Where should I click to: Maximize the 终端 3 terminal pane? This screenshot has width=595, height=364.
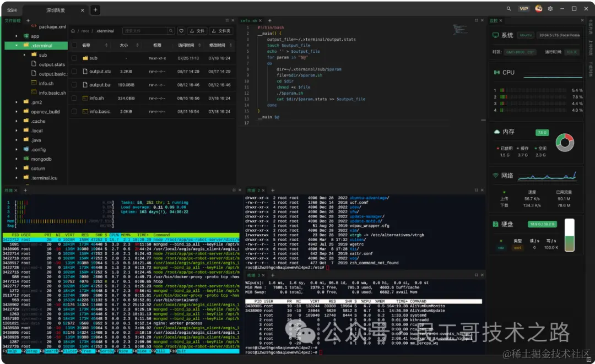[x=476, y=275]
